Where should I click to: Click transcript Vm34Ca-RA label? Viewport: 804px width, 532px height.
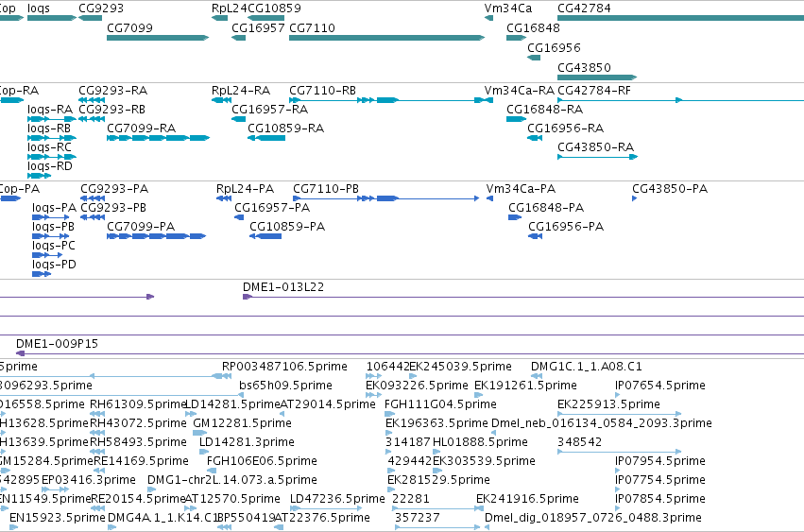click(x=520, y=91)
